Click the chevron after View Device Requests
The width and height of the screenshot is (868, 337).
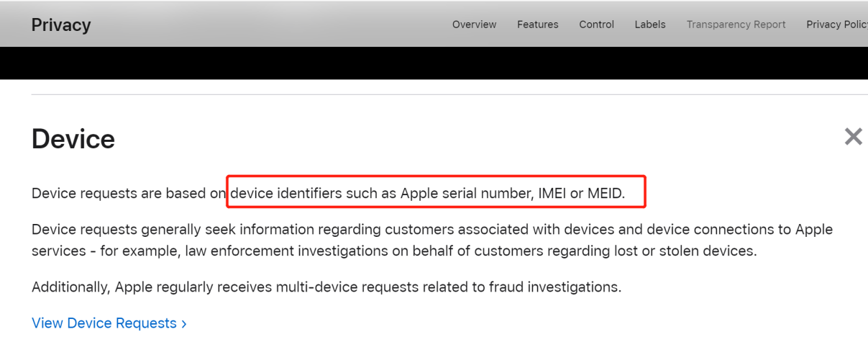point(184,324)
